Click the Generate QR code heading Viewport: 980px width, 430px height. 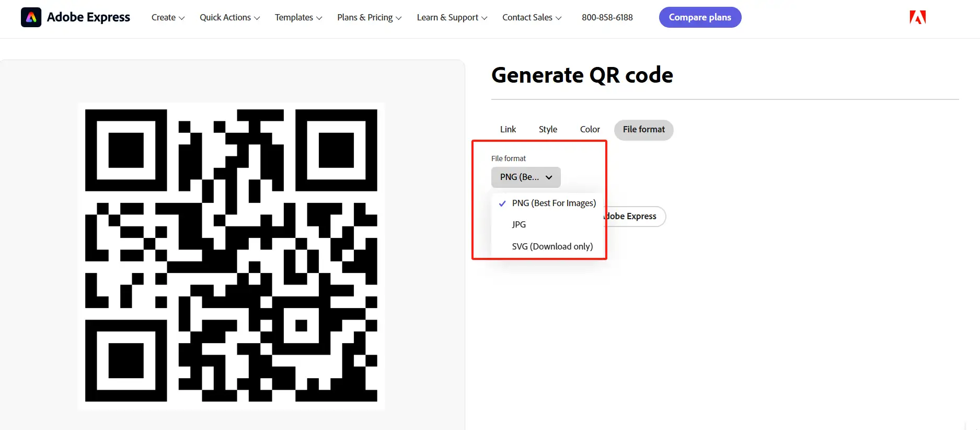[582, 75]
